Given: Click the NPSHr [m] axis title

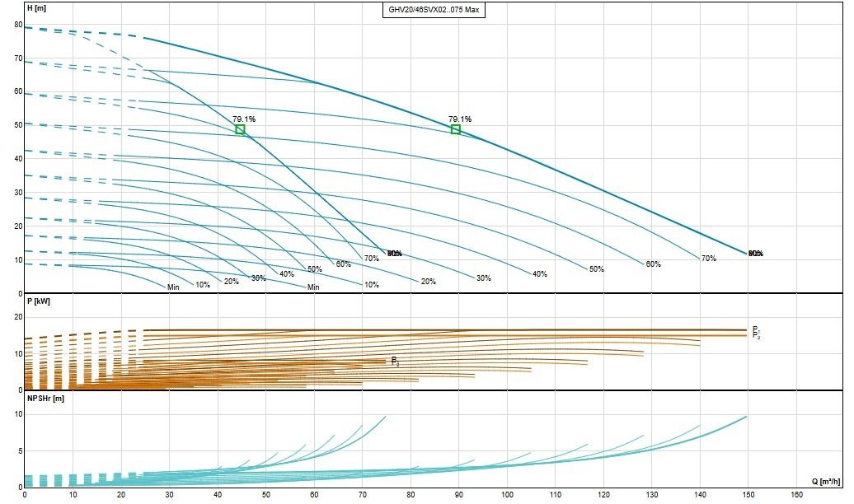Looking at the screenshot, I should 45,399.
